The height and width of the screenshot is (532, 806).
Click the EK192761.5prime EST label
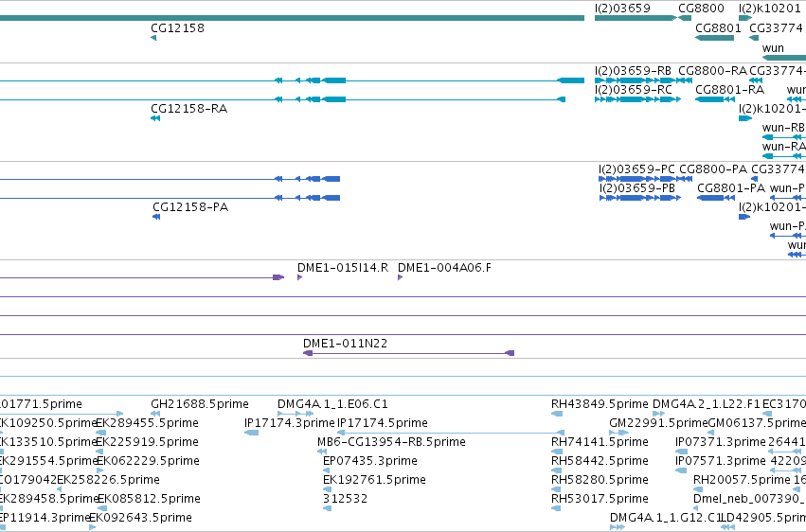click(374, 480)
